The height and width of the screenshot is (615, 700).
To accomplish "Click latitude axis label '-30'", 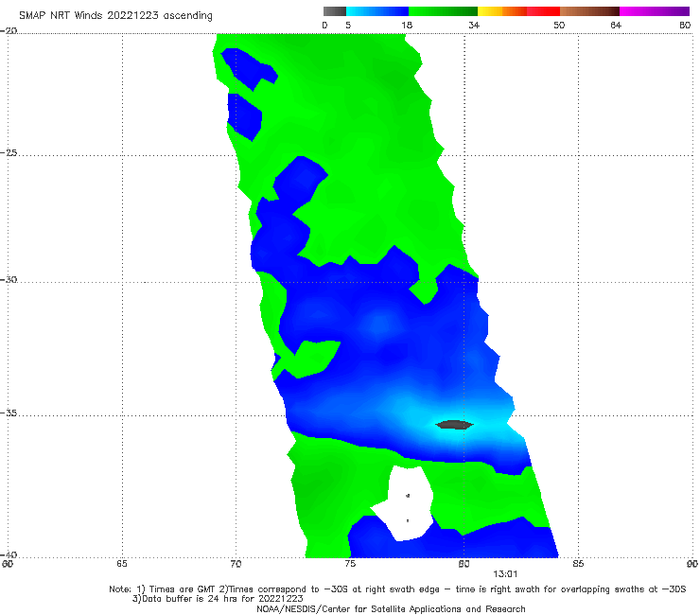I will pos(9,279).
